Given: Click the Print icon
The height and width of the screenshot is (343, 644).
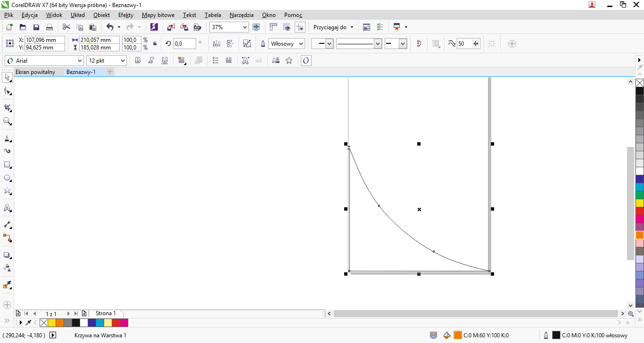Looking at the screenshot, I should click(x=49, y=27).
